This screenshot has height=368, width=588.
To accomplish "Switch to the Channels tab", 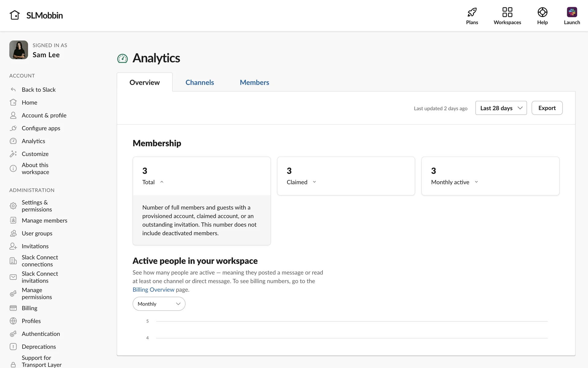I will pyautogui.click(x=200, y=82).
